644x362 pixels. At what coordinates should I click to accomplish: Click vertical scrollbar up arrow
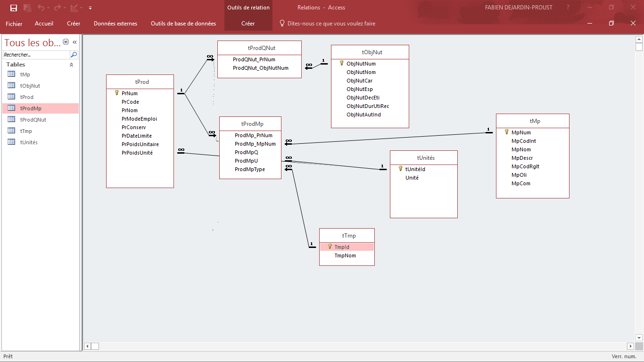(639, 39)
